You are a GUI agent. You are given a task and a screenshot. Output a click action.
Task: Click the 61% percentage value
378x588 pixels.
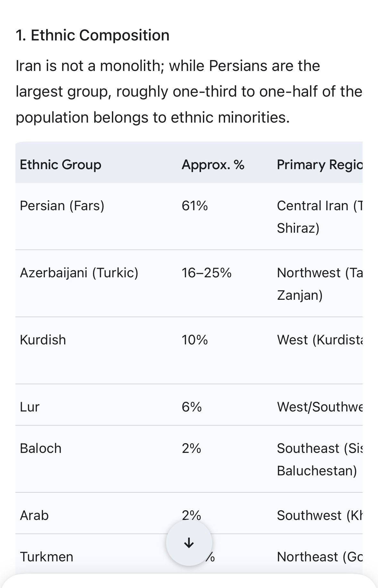pos(195,206)
